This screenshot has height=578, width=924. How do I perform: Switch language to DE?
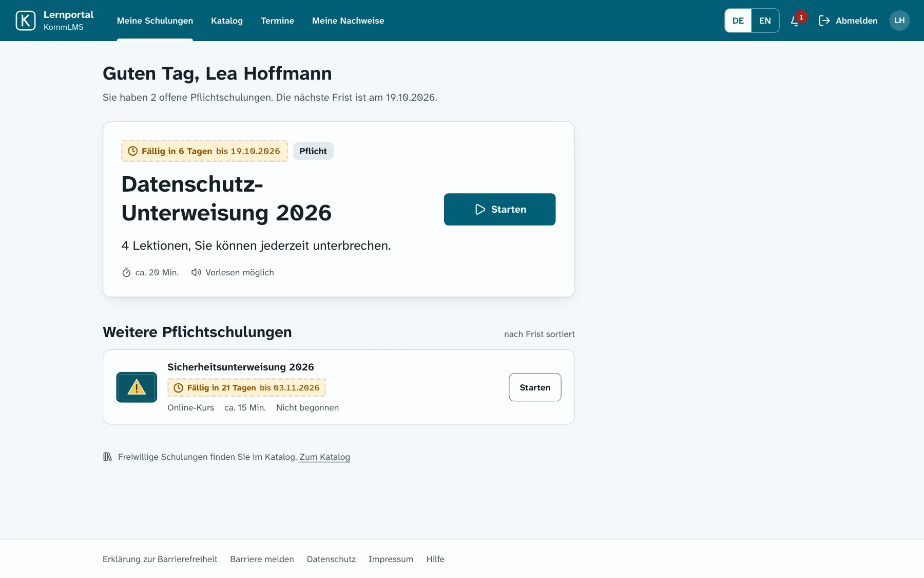pyautogui.click(x=738, y=21)
